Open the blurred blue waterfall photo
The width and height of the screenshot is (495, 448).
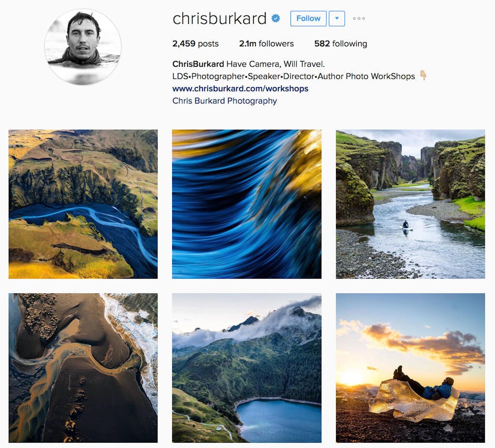click(x=247, y=204)
